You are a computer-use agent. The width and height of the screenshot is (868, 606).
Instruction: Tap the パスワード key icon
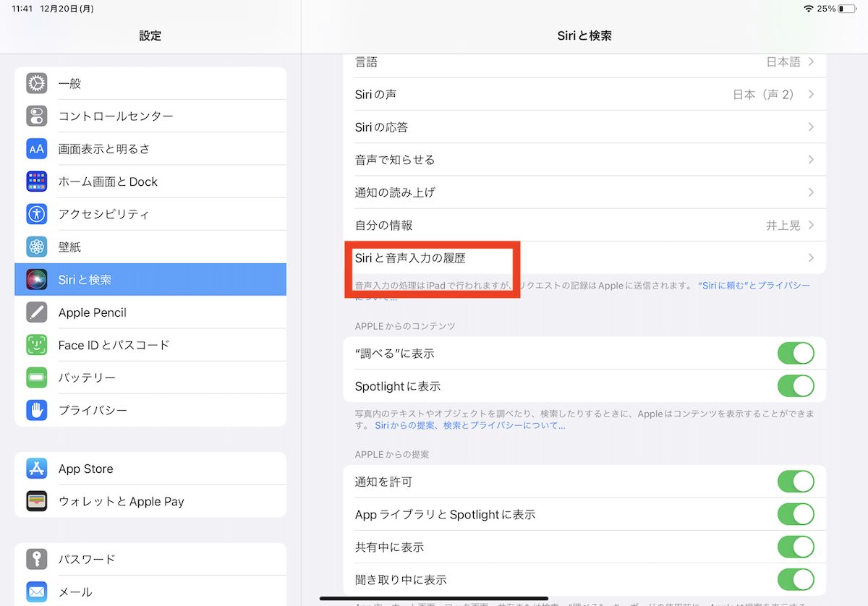click(x=36, y=559)
